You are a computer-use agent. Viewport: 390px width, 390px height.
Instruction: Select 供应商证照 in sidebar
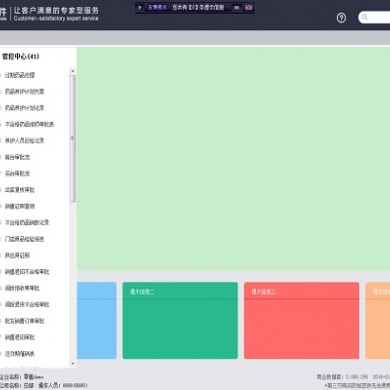[17, 255]
